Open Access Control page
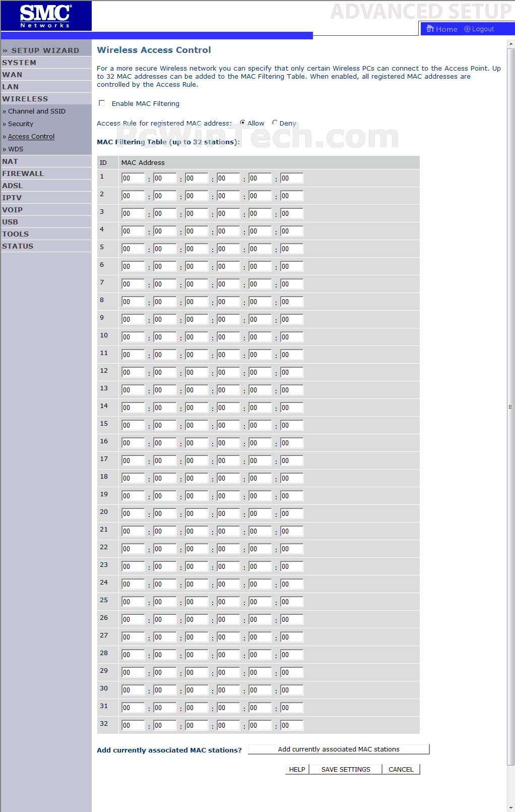 coord(31,136)
